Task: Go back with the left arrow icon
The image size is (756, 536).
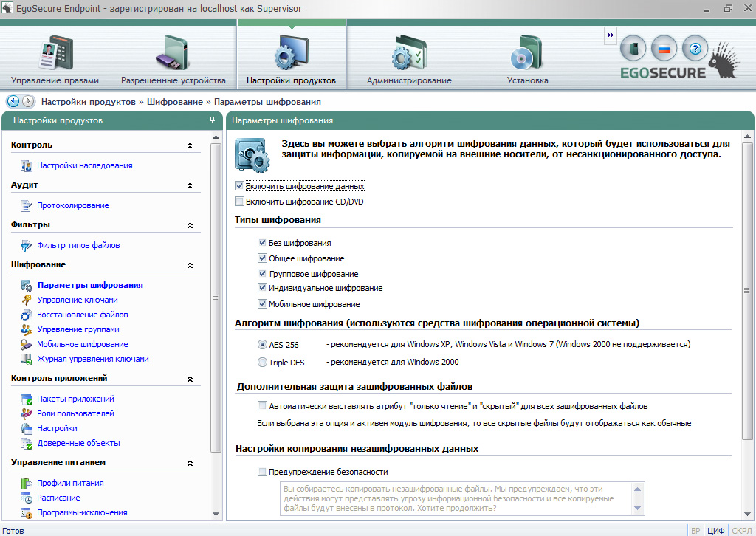Action: (13, 101)
